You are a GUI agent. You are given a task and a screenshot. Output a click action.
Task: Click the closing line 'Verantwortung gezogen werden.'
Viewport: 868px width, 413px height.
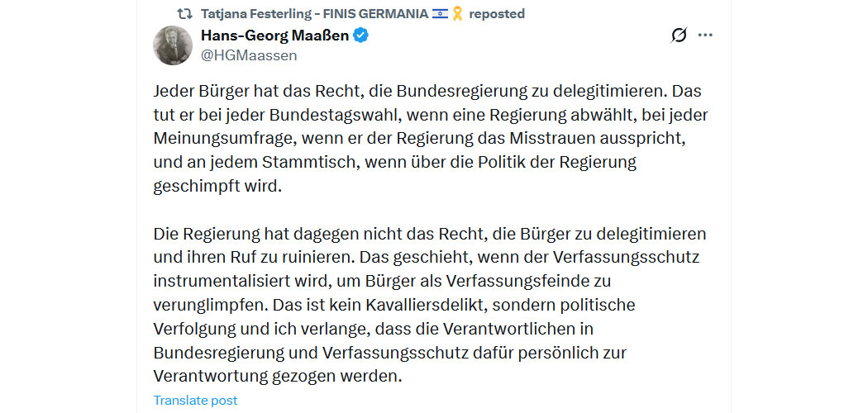coord(276,376)
